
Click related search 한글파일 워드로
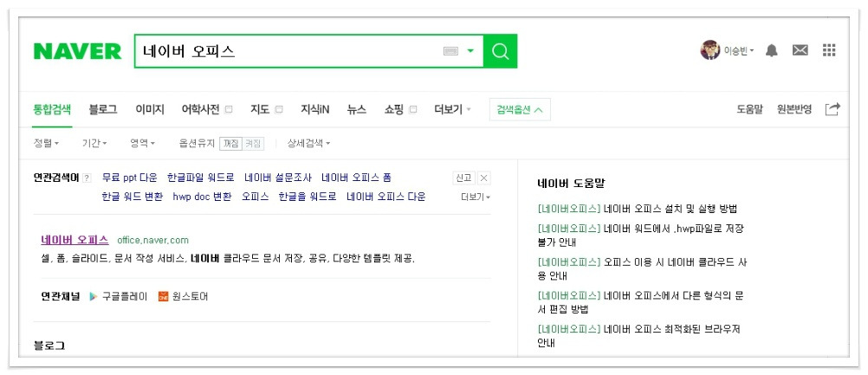click(200, 178)
